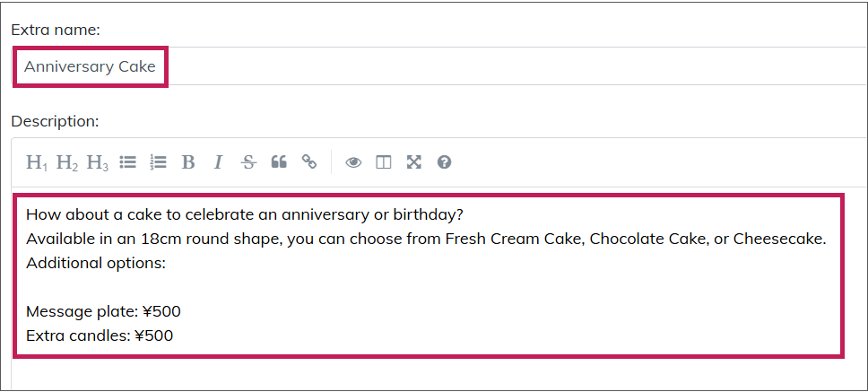868x392 pixels.
Task: Apply Heading 2 format from toolbar
Action: pyautogui.click(x=67, y=162)
